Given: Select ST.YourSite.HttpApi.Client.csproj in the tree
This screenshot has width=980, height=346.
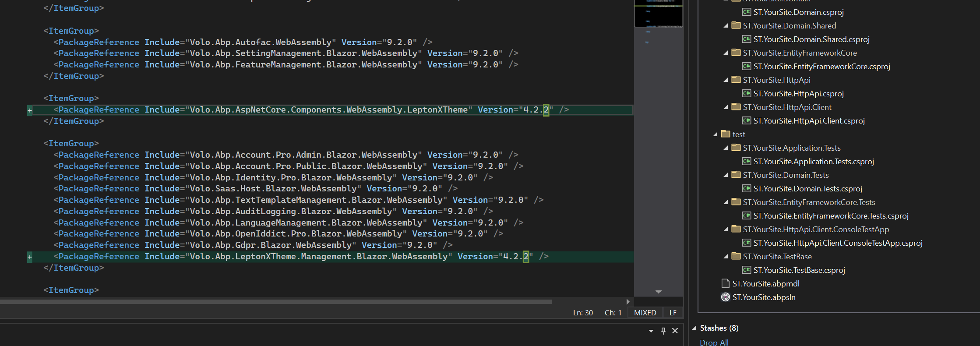Looking at the screenshot, I should (809, 121).
